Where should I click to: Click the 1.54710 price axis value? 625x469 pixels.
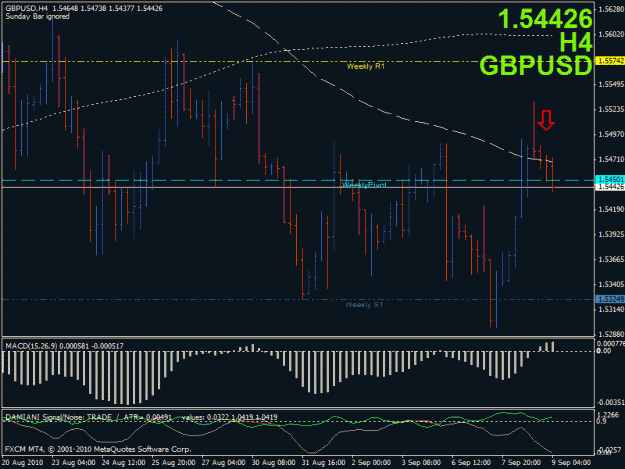[x=611, y=159]
